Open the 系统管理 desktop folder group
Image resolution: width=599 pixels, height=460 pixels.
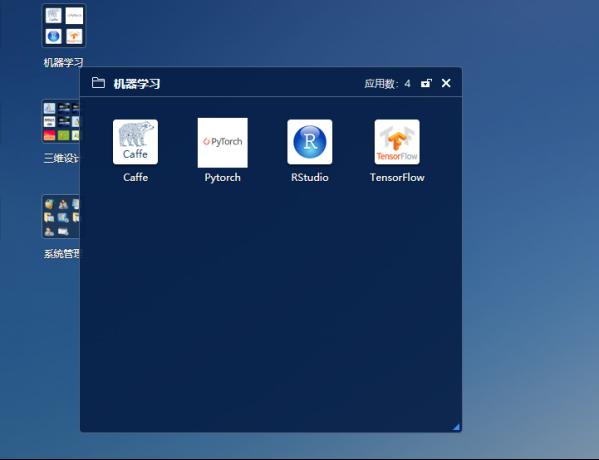coord(61,216)
